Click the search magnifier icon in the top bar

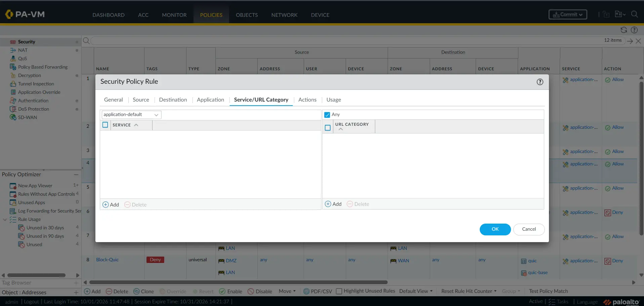(635, 14)
